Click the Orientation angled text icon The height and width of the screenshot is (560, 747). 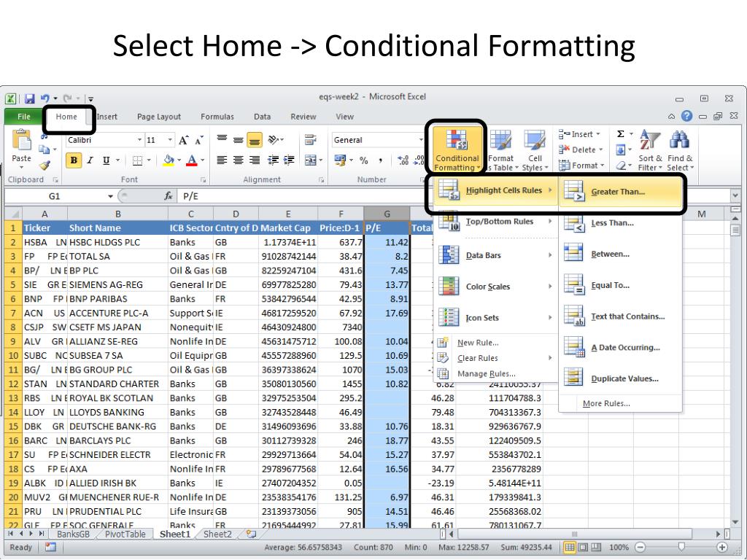point(274,139)
